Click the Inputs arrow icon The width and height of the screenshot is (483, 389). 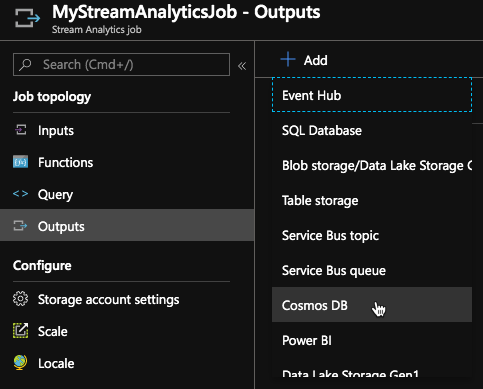21,130
